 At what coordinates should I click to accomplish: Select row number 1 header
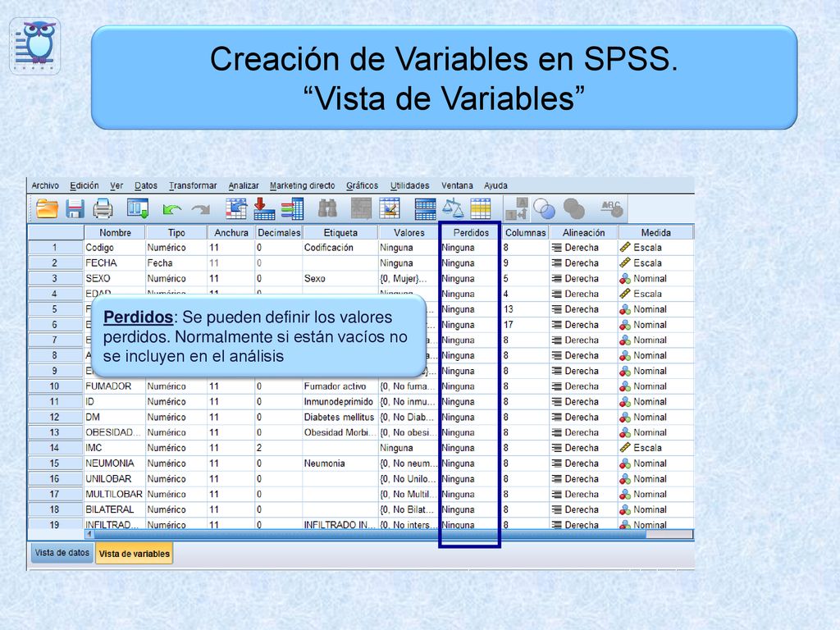click(55, 248)
